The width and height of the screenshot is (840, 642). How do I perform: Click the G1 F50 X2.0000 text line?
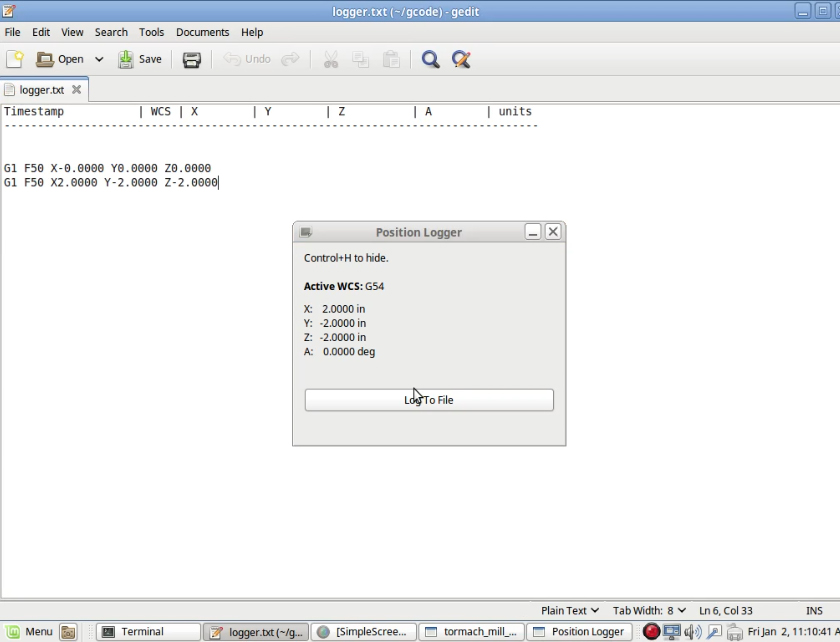pos(110,182)
